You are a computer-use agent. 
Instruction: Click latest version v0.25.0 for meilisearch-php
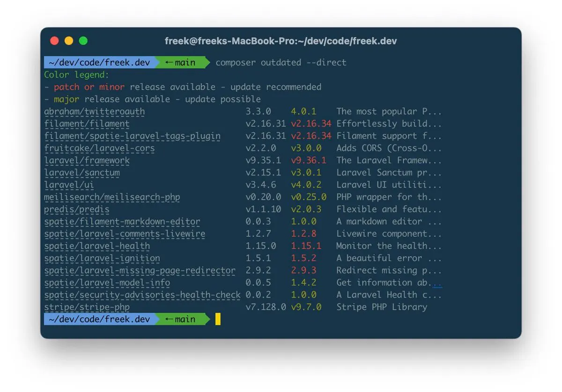(309, 197)
